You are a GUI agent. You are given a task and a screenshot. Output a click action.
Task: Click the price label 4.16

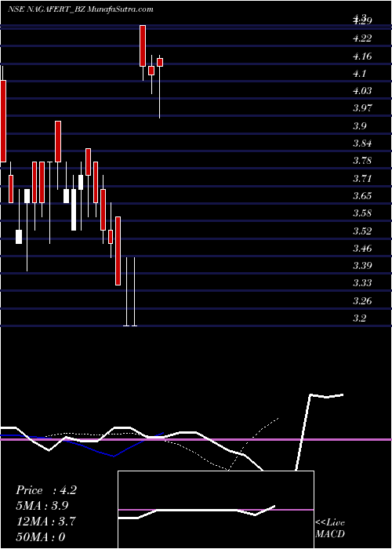362,56
